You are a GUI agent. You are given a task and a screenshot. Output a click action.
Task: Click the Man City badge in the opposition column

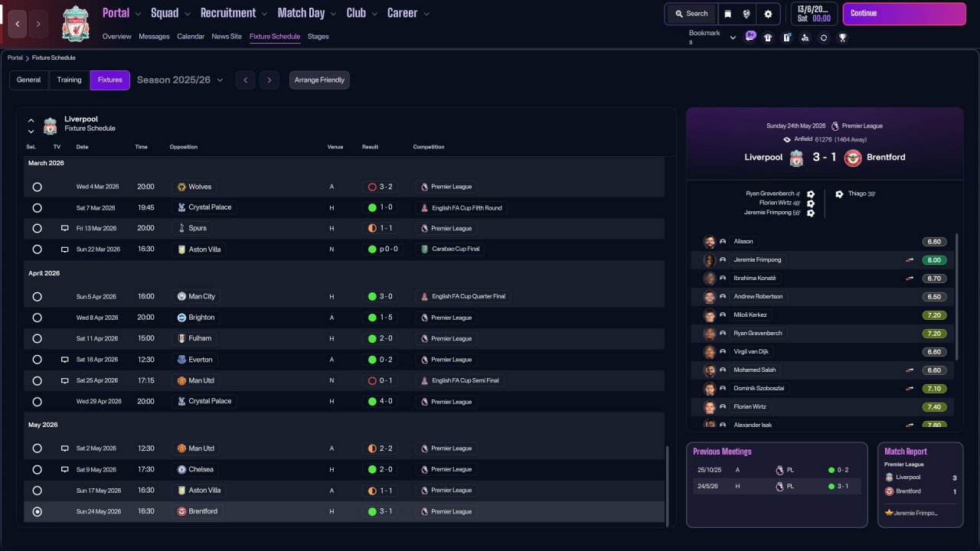click(181, 296)
